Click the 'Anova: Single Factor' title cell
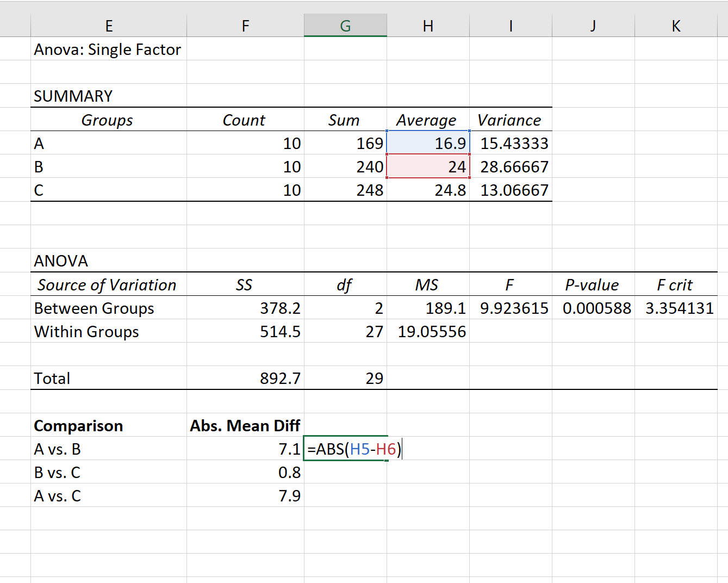The image size is (728, 583). [107, 49]
